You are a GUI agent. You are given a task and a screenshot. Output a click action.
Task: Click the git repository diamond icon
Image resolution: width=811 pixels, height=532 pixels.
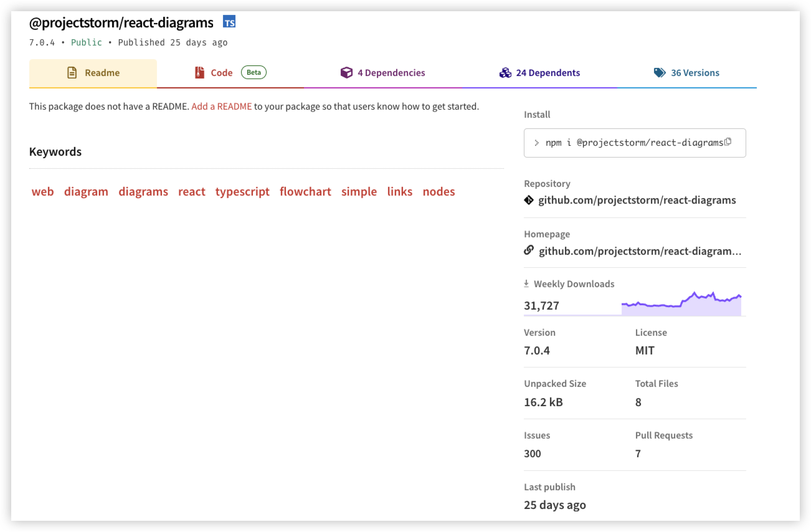click(529, 200)
